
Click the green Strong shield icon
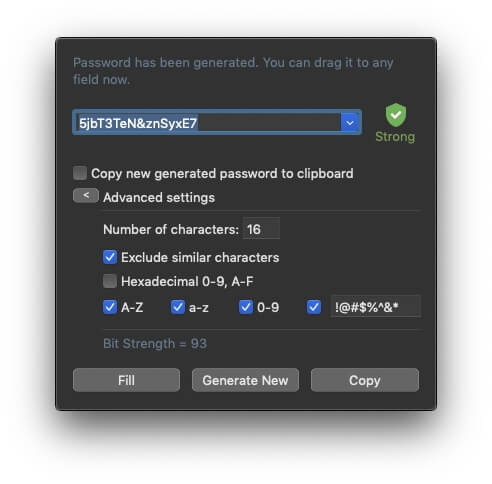[x=396, y=115]
